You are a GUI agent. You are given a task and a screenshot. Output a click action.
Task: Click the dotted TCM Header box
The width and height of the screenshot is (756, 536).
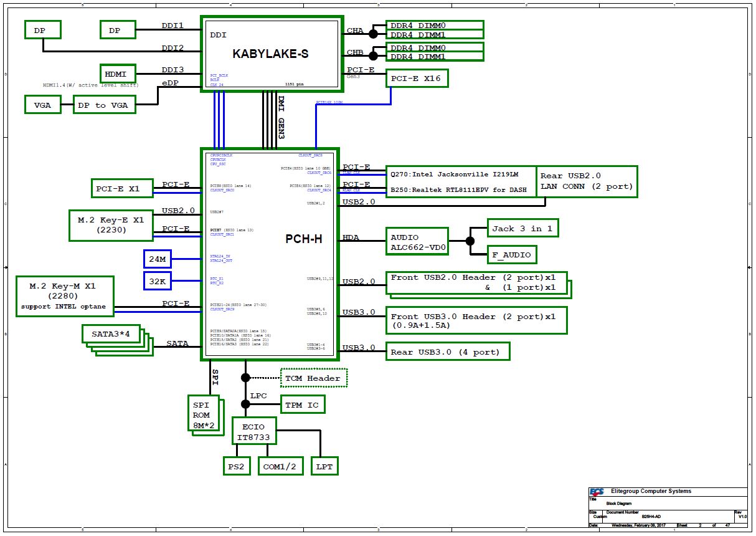pyautogui.click(x=313, y=378)
